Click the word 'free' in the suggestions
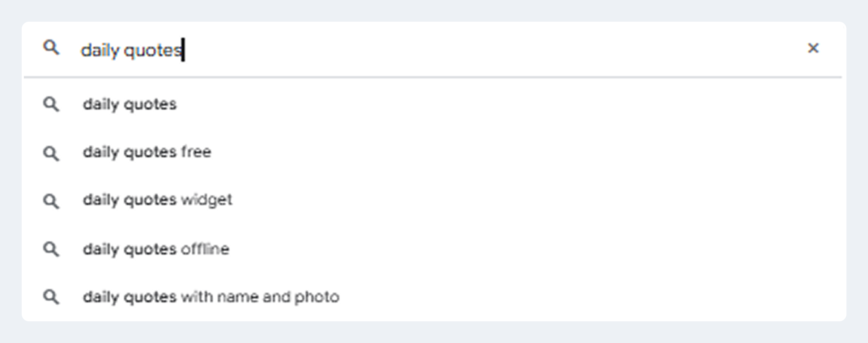Screen dimensions: 868x343 point(196,152)
